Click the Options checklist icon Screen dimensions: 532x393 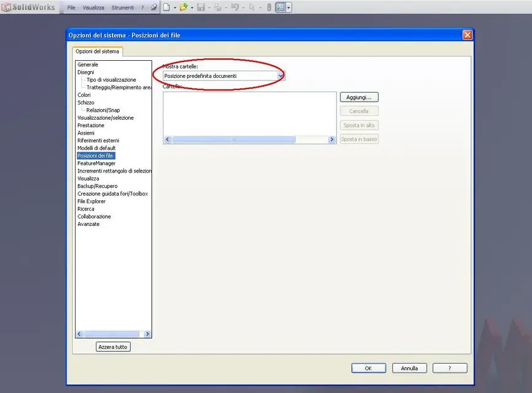pos(280,7)
